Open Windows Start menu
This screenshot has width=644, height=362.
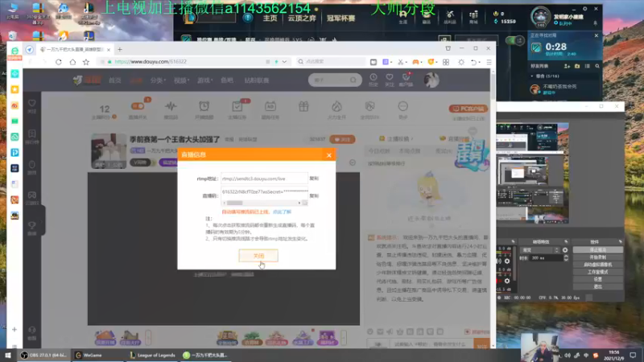coord(7,355)
